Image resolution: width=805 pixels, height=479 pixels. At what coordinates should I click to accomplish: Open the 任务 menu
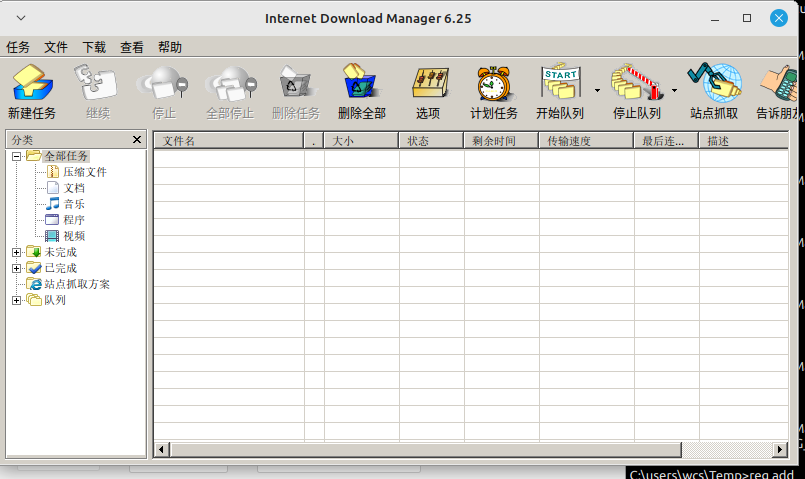pyautogui.click(x=18, y=47)
